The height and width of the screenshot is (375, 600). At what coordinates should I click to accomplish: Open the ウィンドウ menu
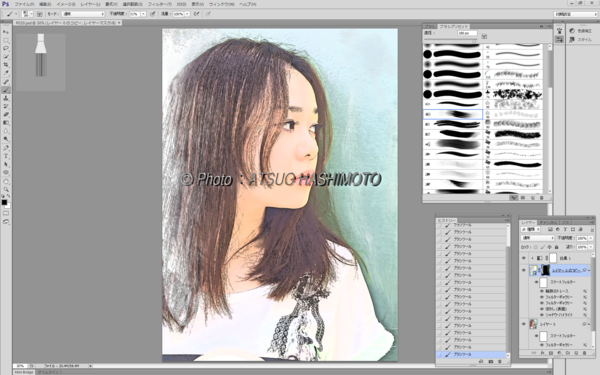pos(222,4)
